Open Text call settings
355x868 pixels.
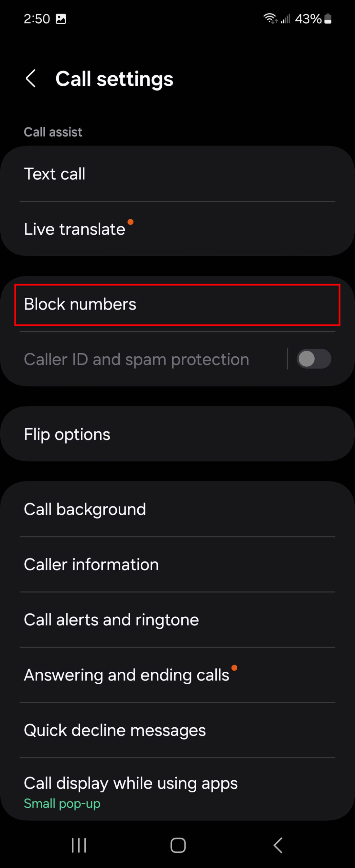click(x=177, y=174)
